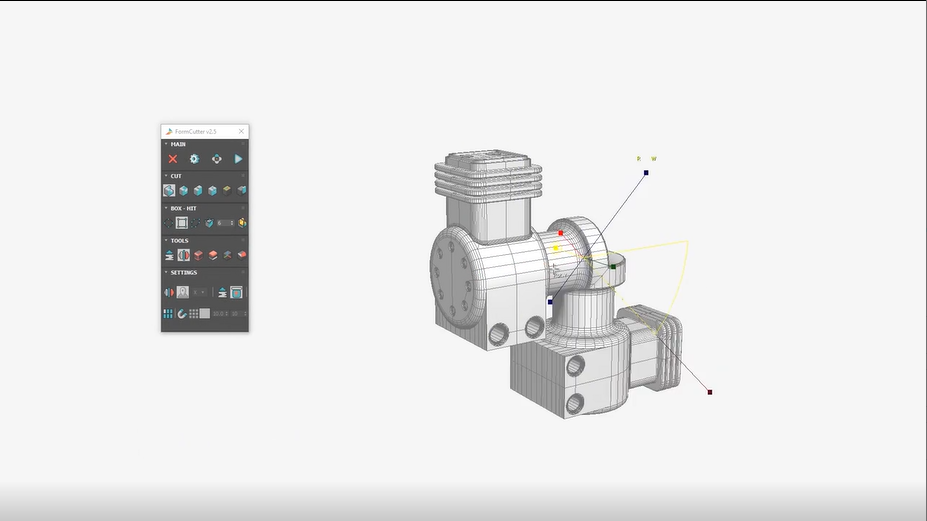This screenshot has width=927, height=521.
Task: Toggle the highlighted pin-portrait icon in SETTINGS
Action: tap(183, 292)
